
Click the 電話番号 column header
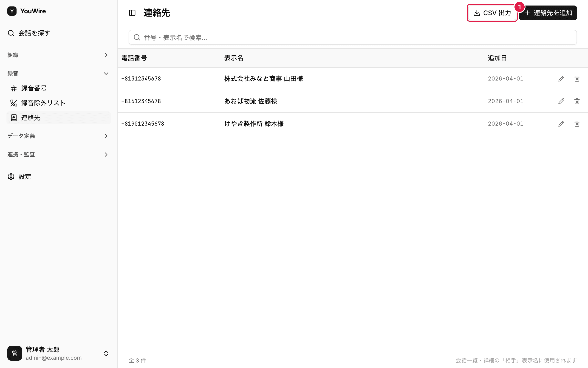[x=134, y=58]
